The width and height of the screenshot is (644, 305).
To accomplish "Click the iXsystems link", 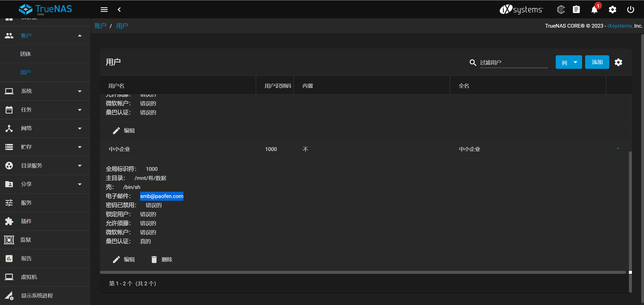I will point(620,26).
